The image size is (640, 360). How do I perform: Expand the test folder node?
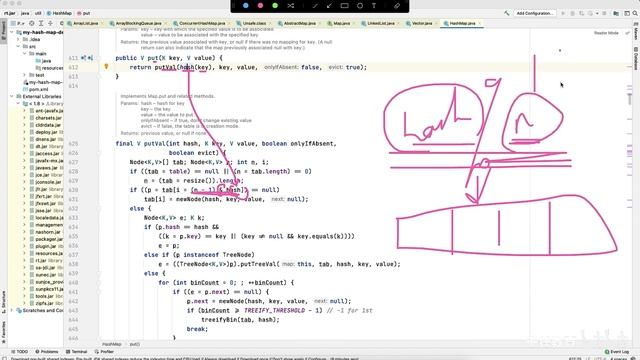(24, 75)
